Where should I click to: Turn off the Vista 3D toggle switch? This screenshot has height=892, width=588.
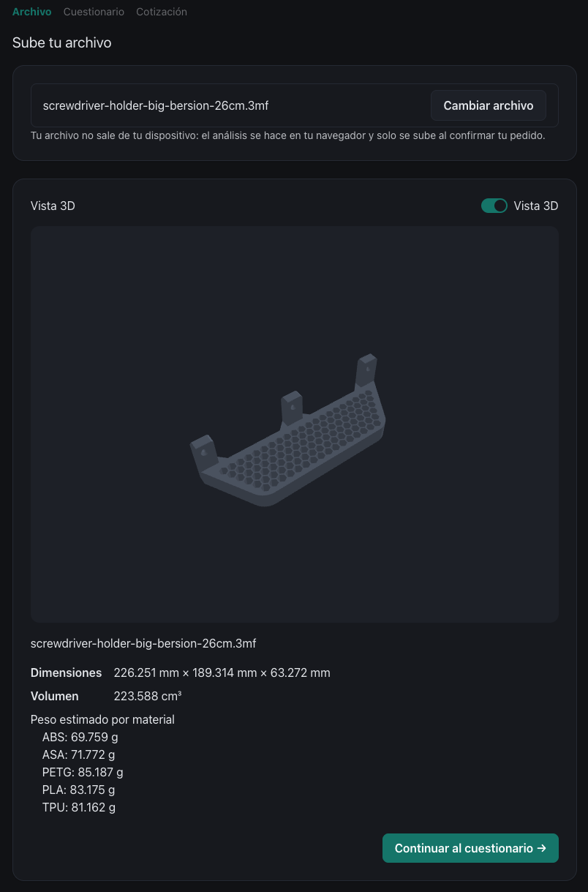click(x=494, y=206)
